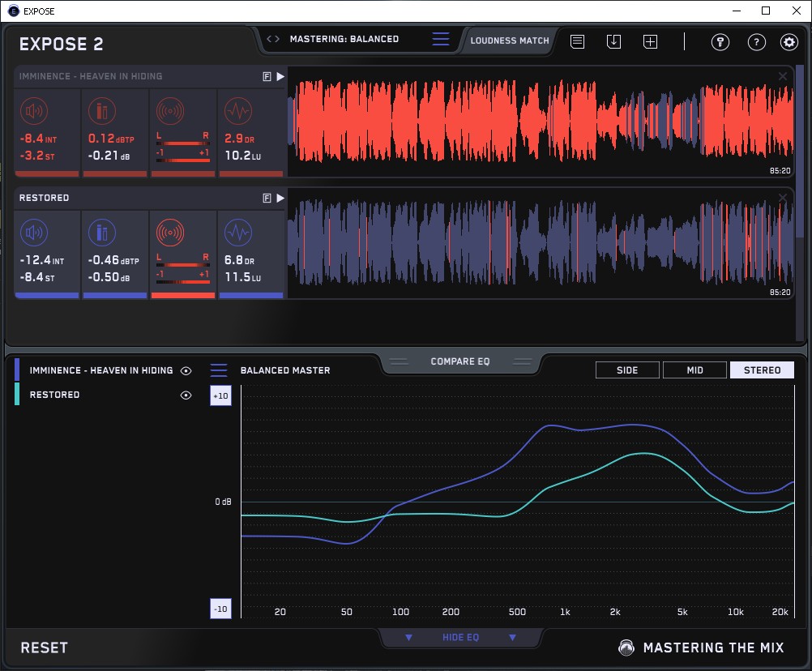
Task: Minimize the Expose window
Action: pyautogui.click(x=737, y=11)
